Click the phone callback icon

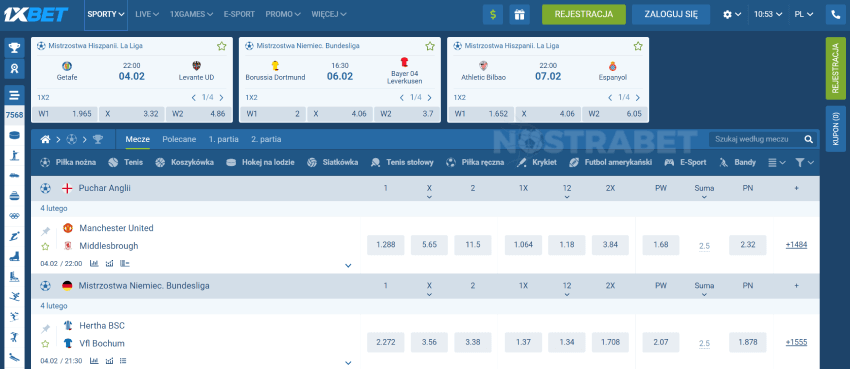[835, 15]
